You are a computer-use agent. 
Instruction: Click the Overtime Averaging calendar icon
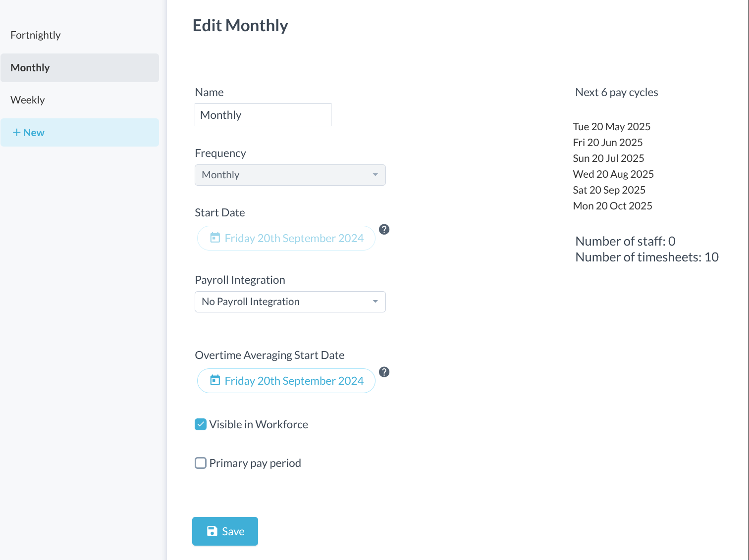215,380
